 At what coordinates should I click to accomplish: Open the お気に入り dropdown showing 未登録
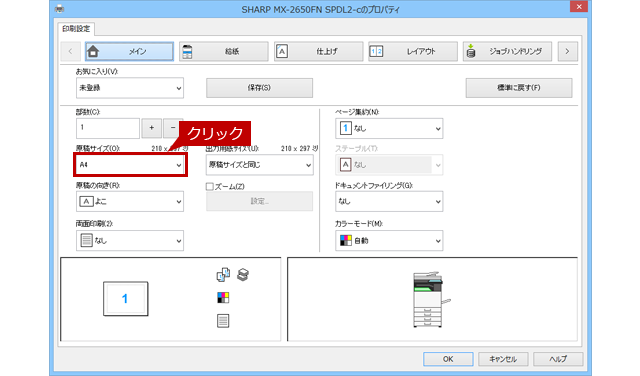(130, 88)
